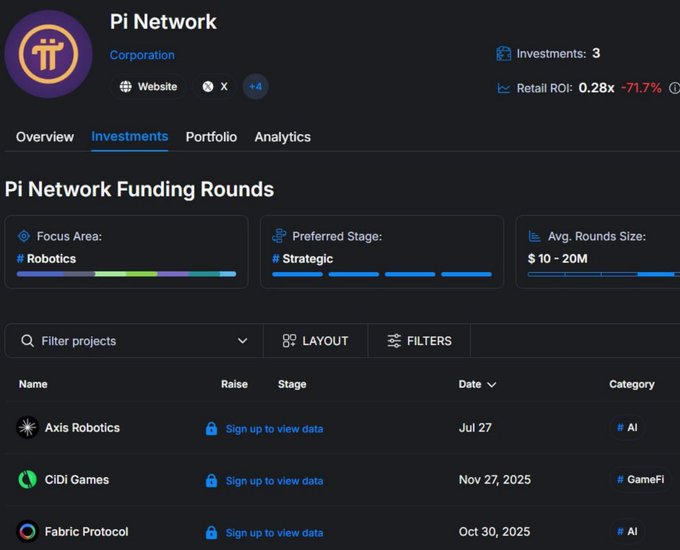Click the Strategic stage tag

tap(303, 259)
